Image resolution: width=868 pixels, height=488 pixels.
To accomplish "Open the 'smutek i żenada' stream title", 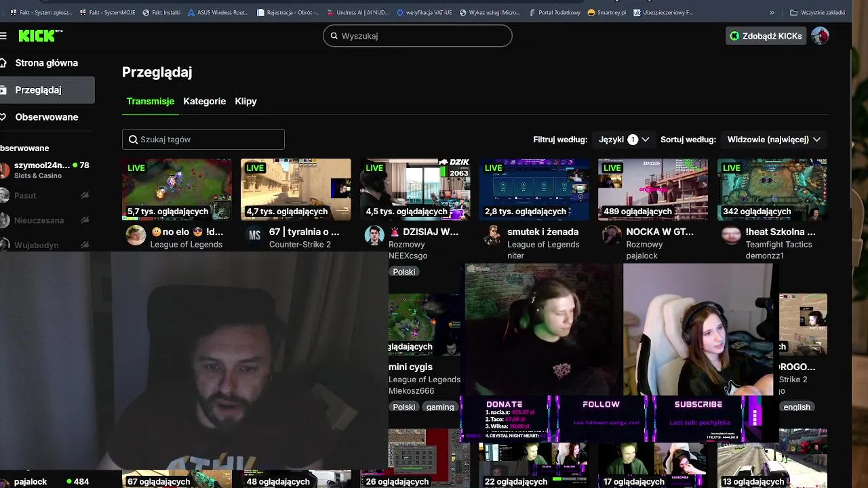I will pyautogui.click(x=542, y=232).
